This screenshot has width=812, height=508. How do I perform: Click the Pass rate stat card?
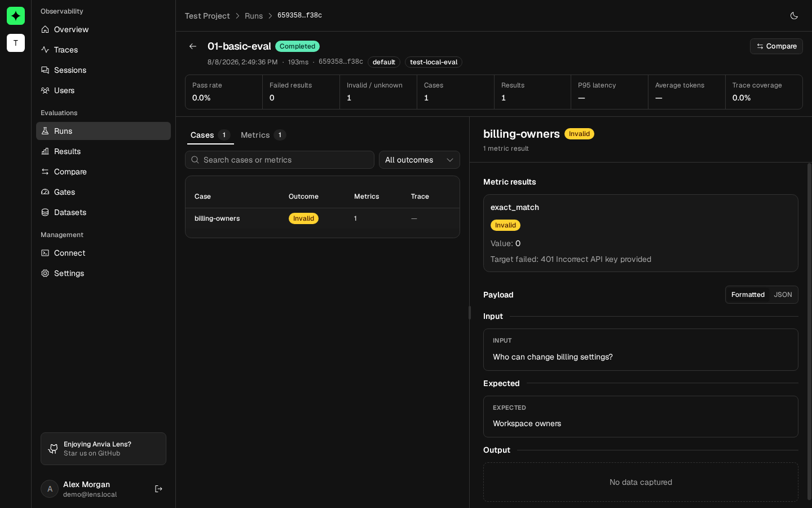pos(224,92)
